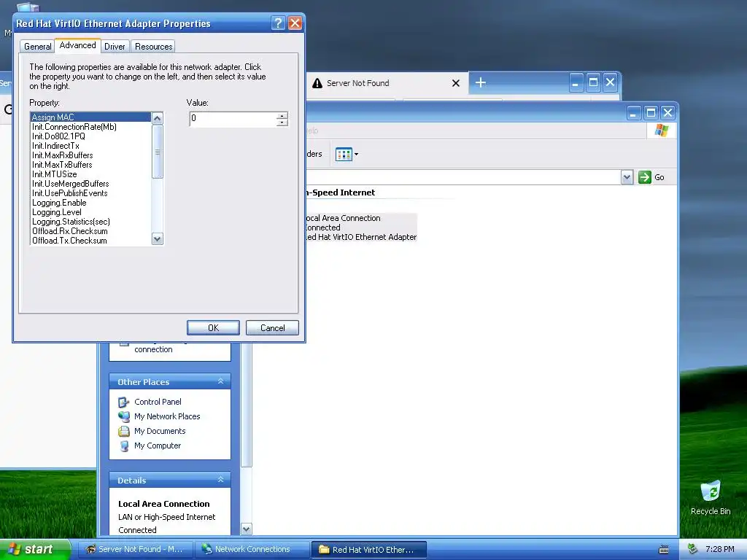Minimize the Network Connections window
The height and width of the screenshot is (560, 747).
click(634, 113)
